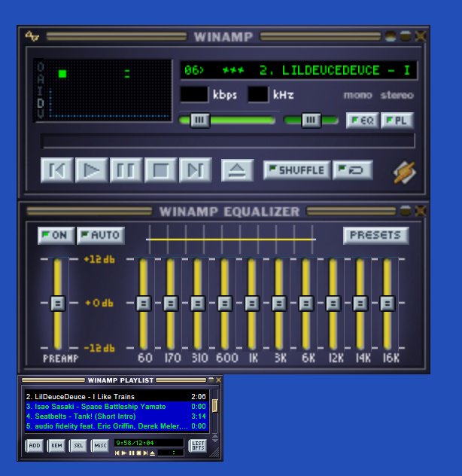Click the playlist vertical scrollbar handle
Viewport: 462px width, 476px height.
(214, 406)
